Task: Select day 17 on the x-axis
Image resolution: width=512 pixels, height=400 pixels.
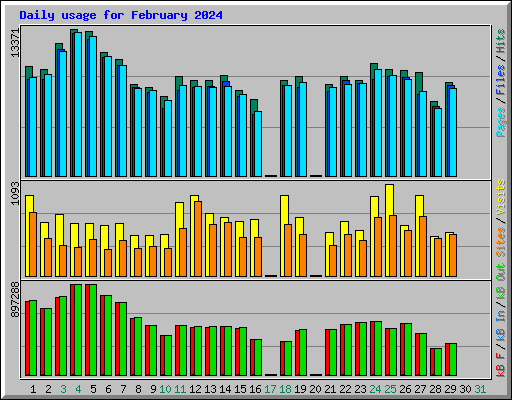Action: click(x=270, y=389)
